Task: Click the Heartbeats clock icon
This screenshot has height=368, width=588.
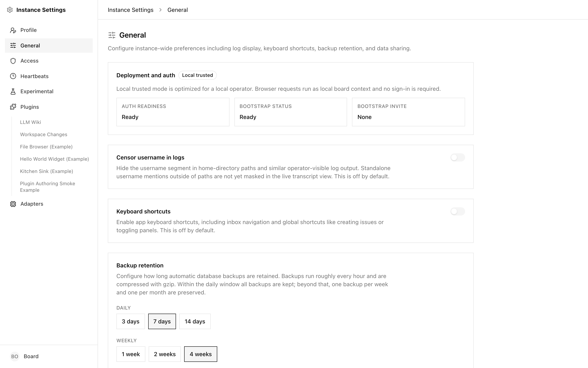Action: 13,76
